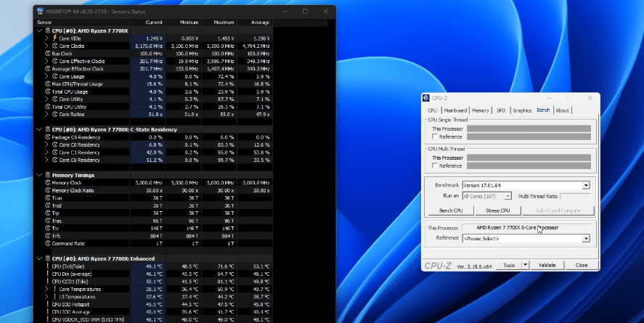Open the Tools dropdown arrow in CPU-Z

pyautogui.click(x=526, y=265)
